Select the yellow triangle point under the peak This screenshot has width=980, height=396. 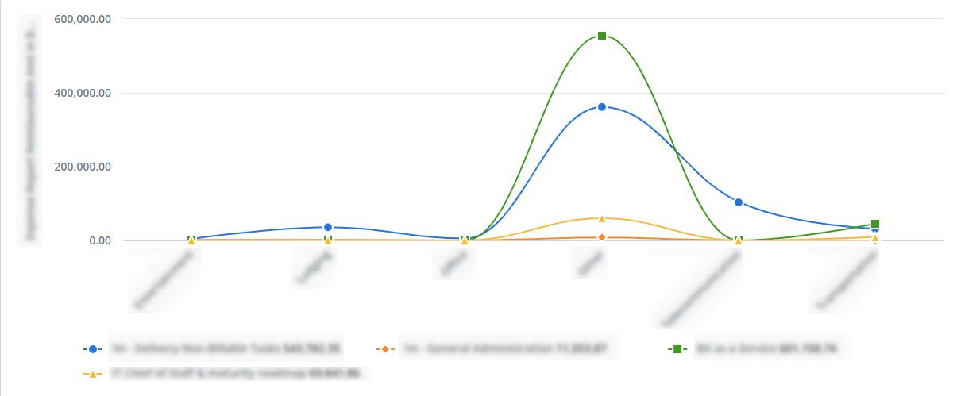[x=602, y=218]
